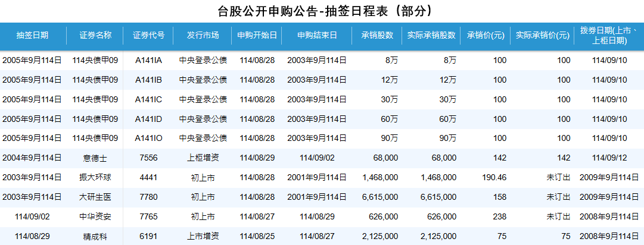This screenshot has height=245, width=644.
Task: Click end date 114/08/27 in 精成科 row
Action: point(317,237)
